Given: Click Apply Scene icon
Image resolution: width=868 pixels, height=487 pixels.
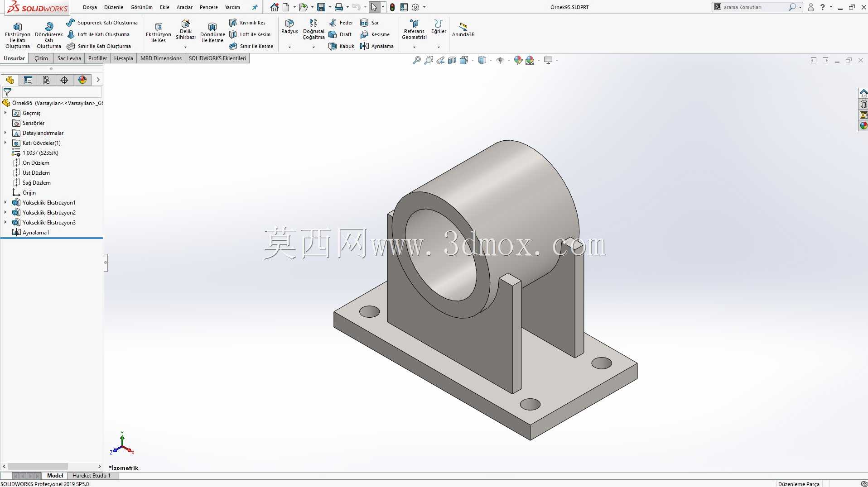Looking at the screenshot, I should tap(530, 60).
